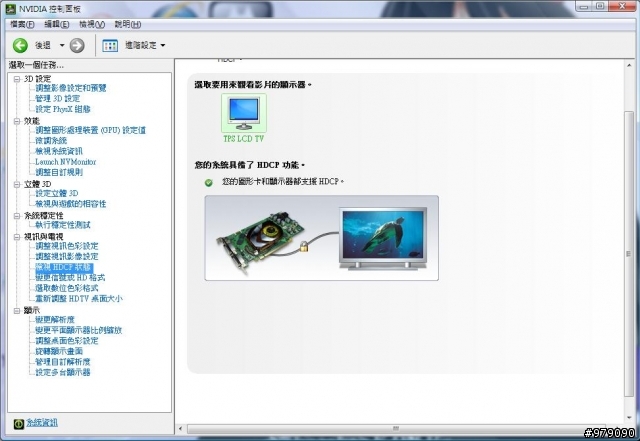640x441 pixels.
Task: Open 旋轉顯示畫面 task
Action: 59,352
